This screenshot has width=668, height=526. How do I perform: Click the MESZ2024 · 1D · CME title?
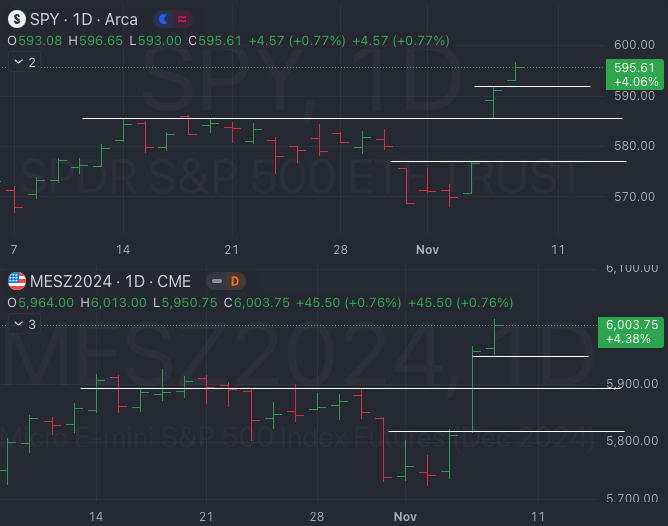tap(112, 281)
